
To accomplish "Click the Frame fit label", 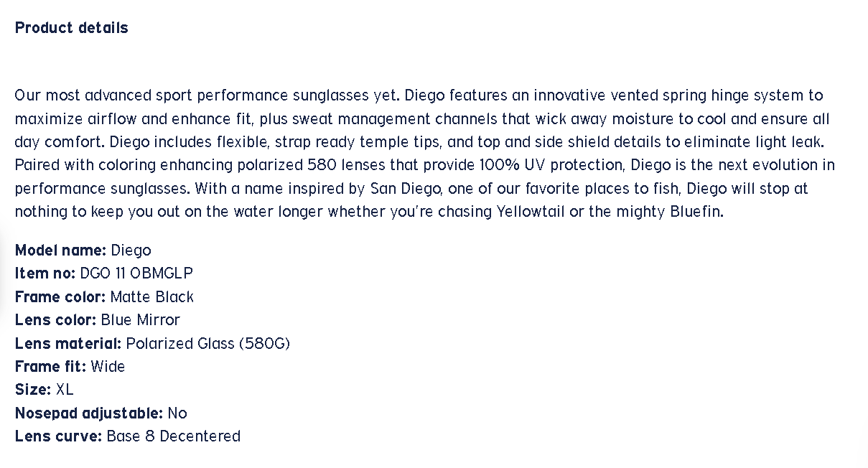I will click(50, 367).
